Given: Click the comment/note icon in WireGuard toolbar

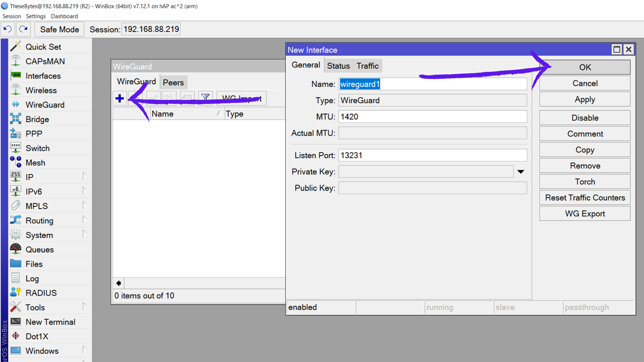Looking at the screenshot, I should pyautogui.click(x=187, y=98).
